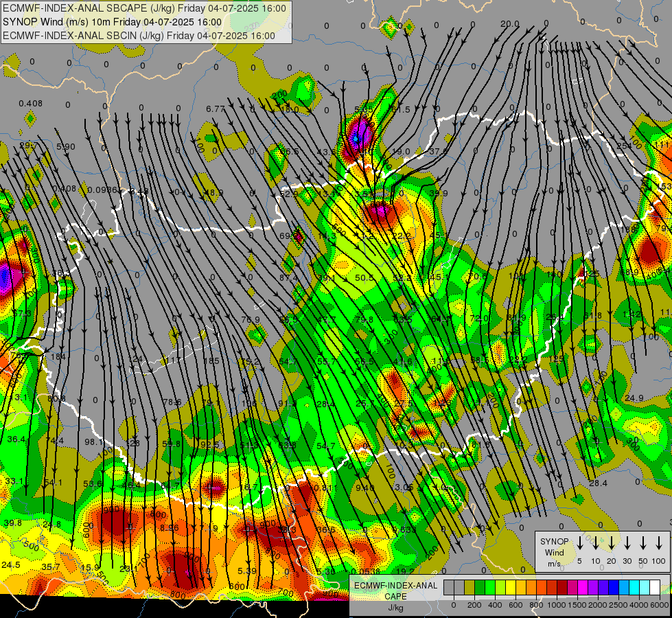Click the 24.9 value on the east side
672x618 pixels.
(634, 398)
